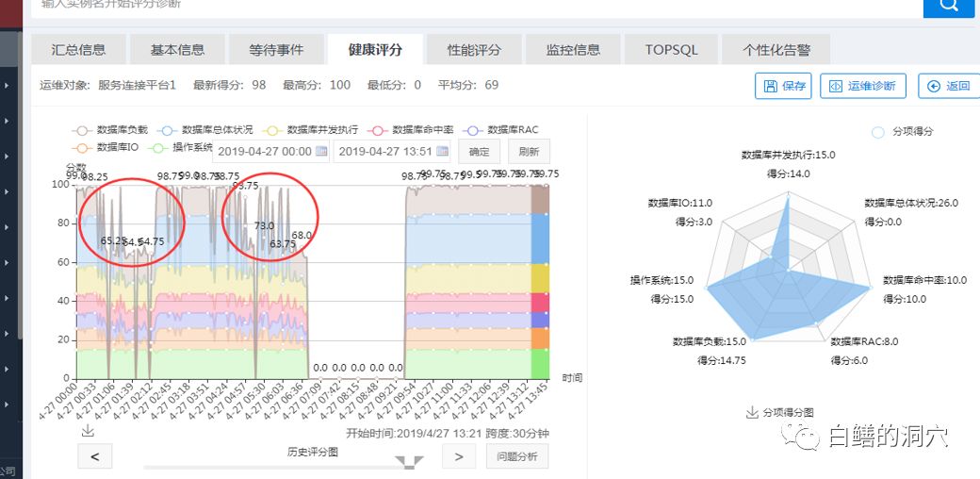The image size is (980, 479).
Task: Open the 汇总信息 tab
Action: (79, 50)
